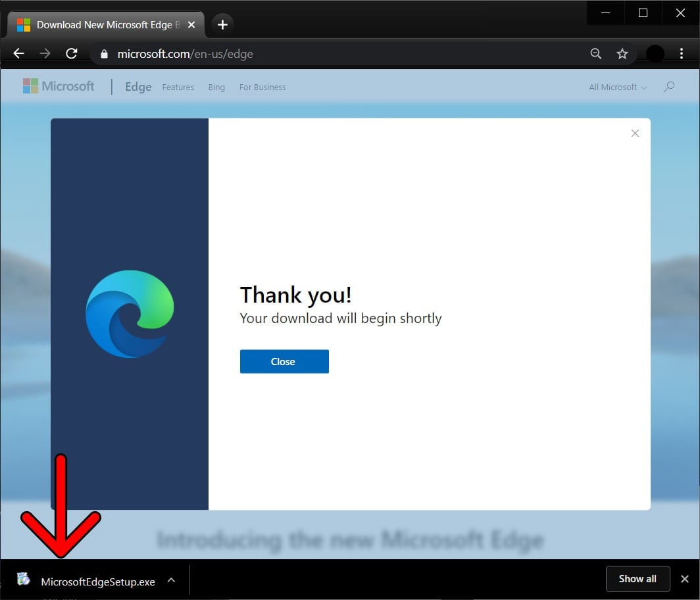Go to the For Business section
Image resolution: width=700 pixels, height=600 pixels.
262,87
